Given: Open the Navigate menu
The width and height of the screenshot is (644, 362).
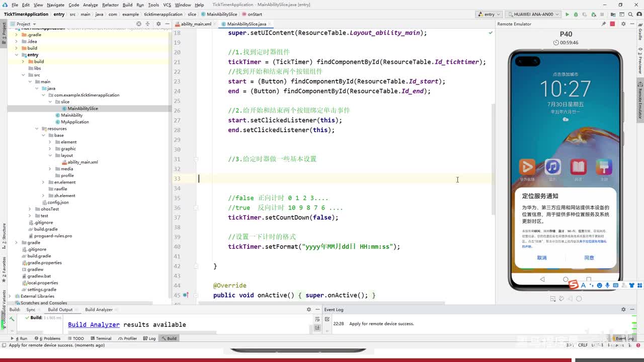Looking at the screenshot, I should tap(55, 5).
